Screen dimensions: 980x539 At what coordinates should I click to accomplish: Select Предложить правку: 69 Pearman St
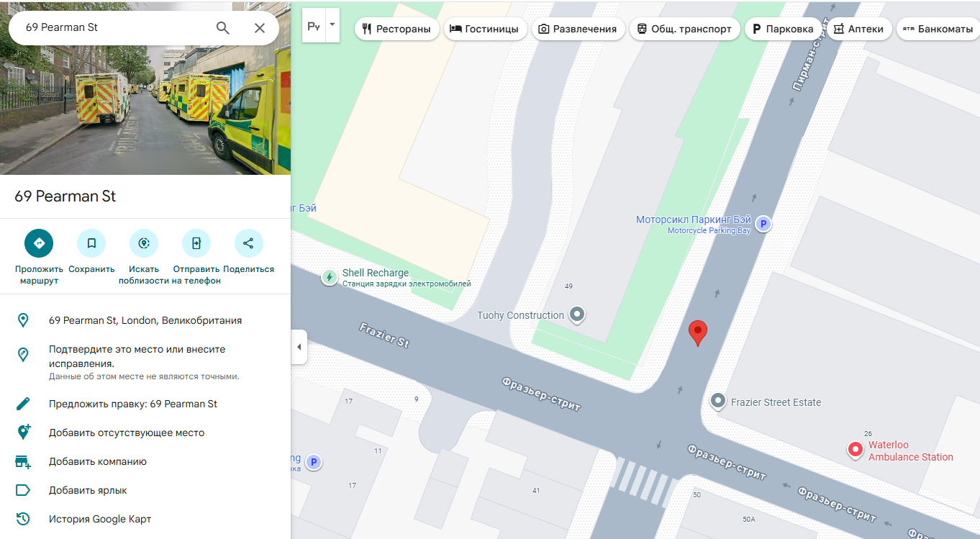(145, 404)
